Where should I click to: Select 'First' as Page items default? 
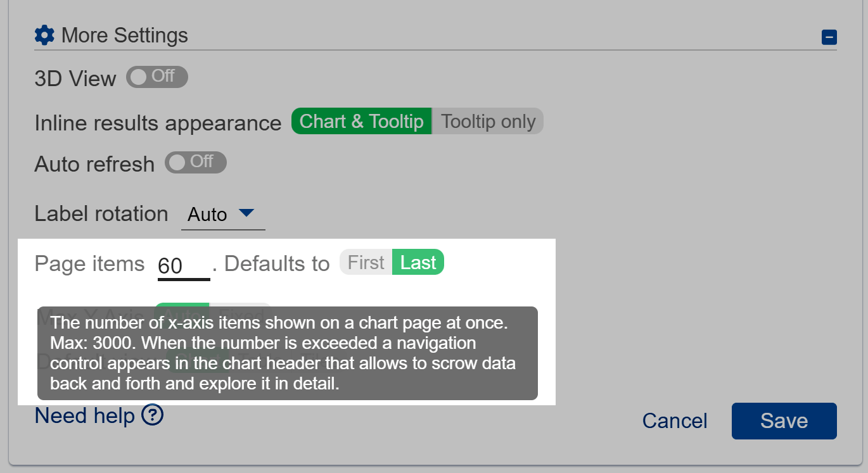pos(365,262)
